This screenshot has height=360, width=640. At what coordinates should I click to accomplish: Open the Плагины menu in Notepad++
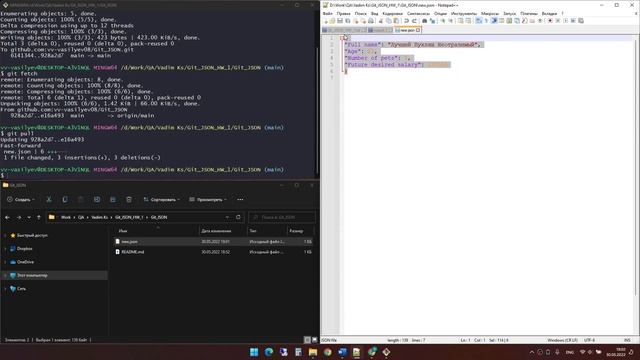coord(529,13)
